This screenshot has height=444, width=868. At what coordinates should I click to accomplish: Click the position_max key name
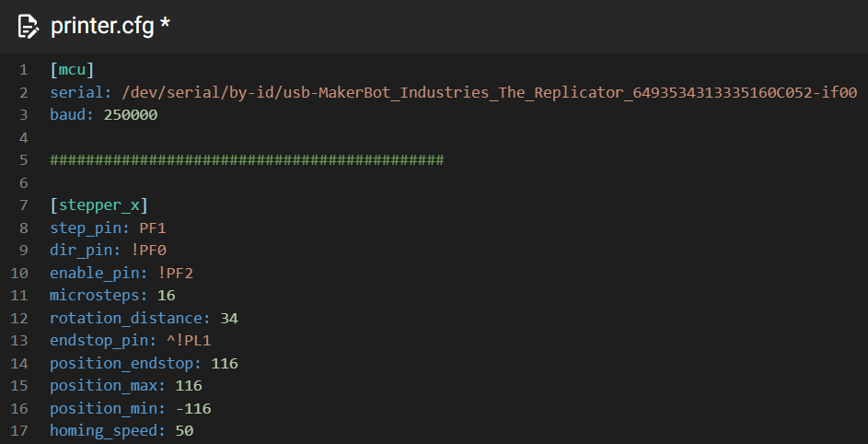point(108,385)
